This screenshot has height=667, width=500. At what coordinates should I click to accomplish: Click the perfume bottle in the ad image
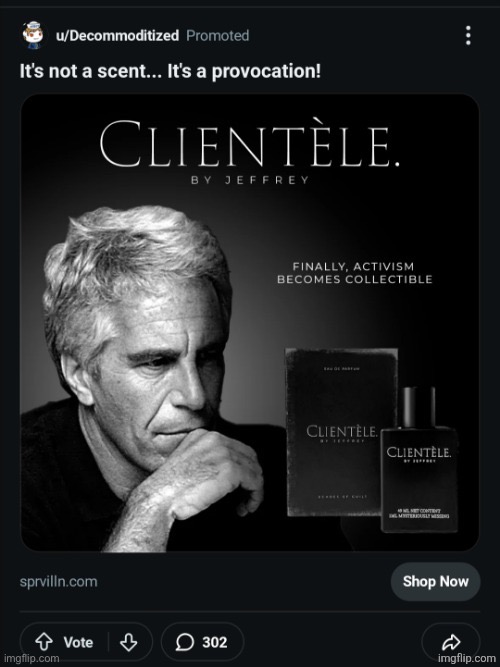(x=419, y=459)
